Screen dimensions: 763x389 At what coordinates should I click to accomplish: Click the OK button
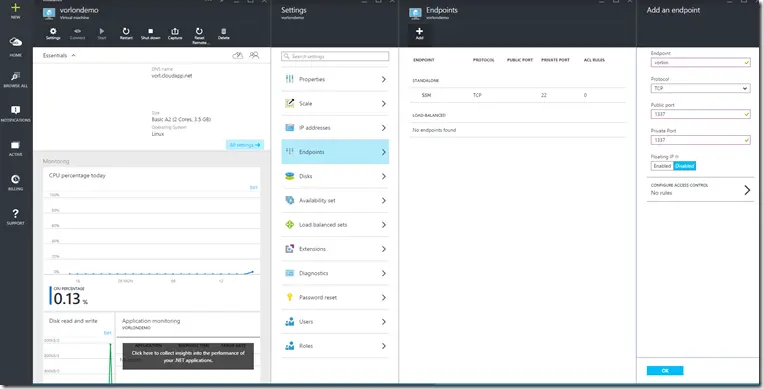[x=665, y=370]
